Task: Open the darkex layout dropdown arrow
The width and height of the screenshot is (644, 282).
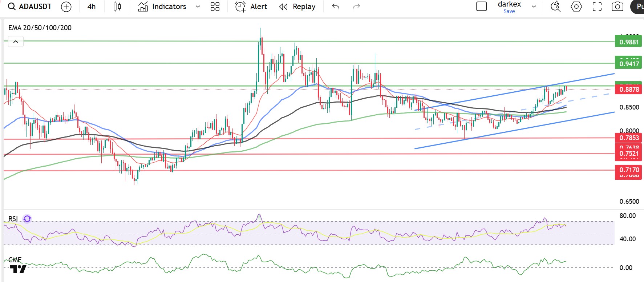Action: (x=534, y=7)
